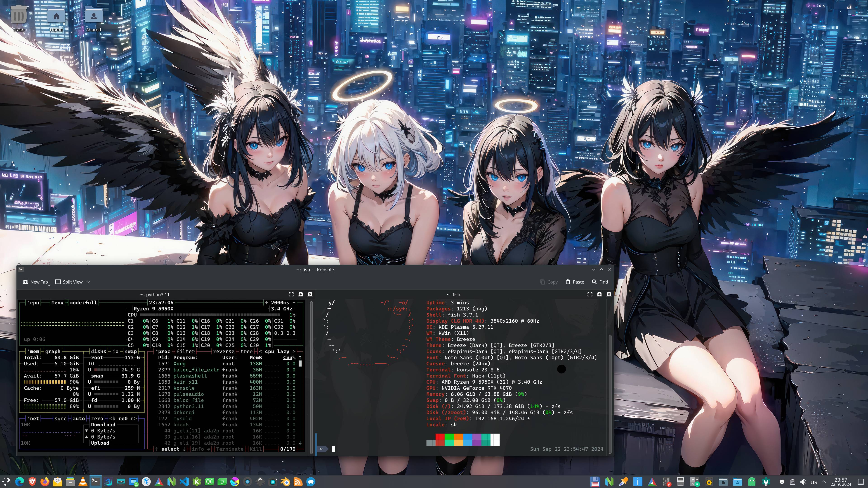Toggle swap display in bpytop mem box

coord(131,351)
